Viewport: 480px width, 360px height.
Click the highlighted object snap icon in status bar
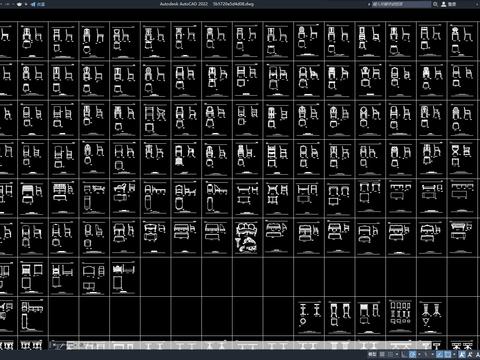point(448,354)
